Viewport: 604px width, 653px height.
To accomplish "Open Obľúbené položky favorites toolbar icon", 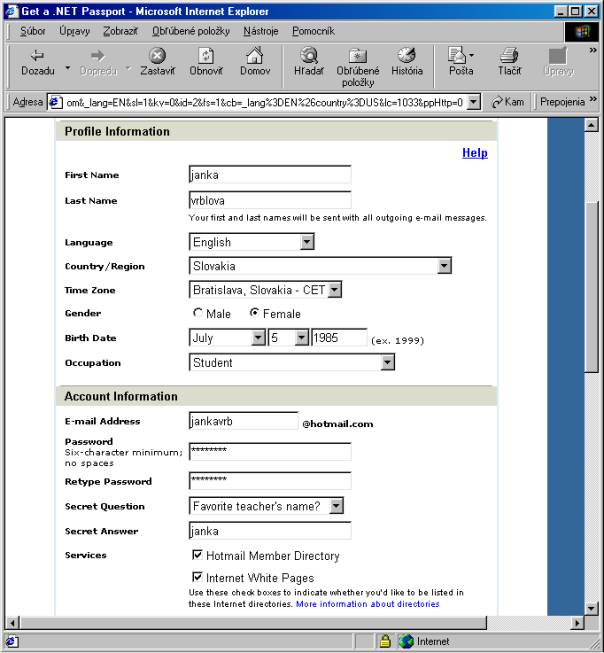I will click(x=357, y=57).
